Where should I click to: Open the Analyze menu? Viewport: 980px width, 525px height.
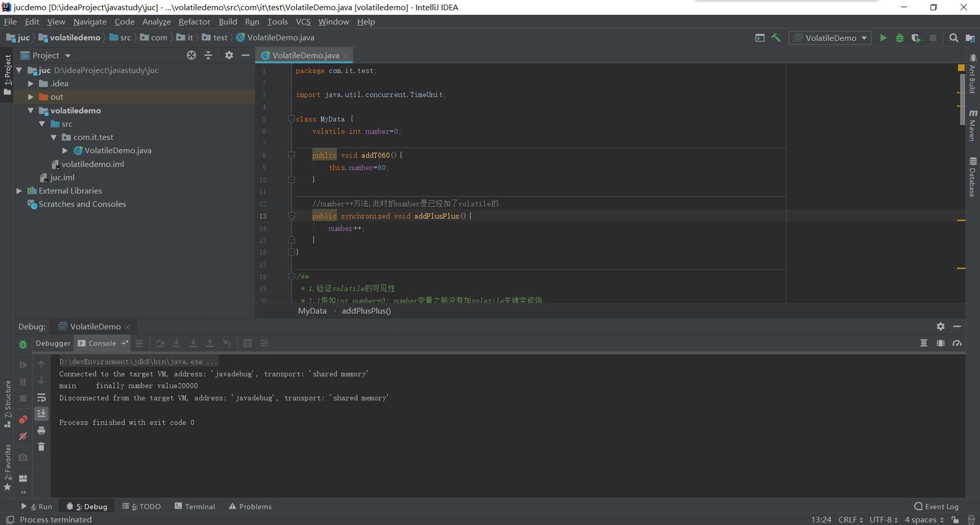pyautogui.click(x=156, y=21)
